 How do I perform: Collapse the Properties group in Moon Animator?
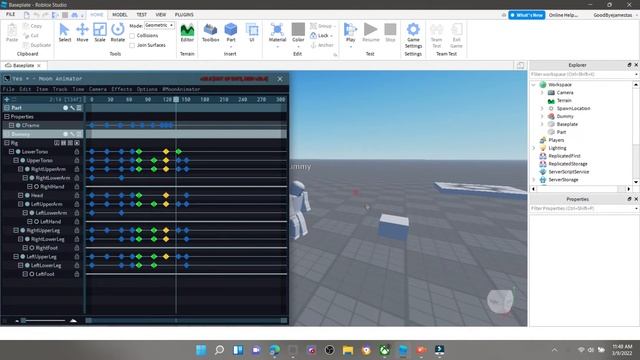pos(7,116)
